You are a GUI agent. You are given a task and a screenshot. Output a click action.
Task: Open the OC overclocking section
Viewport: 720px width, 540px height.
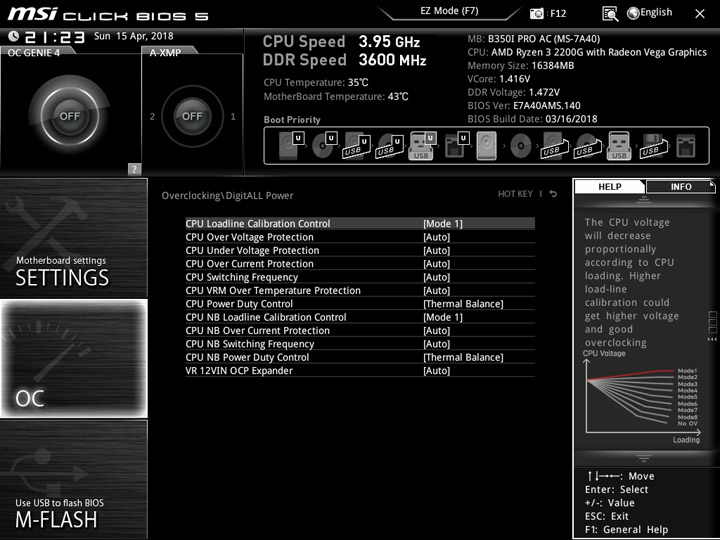(x=74, y=358)
